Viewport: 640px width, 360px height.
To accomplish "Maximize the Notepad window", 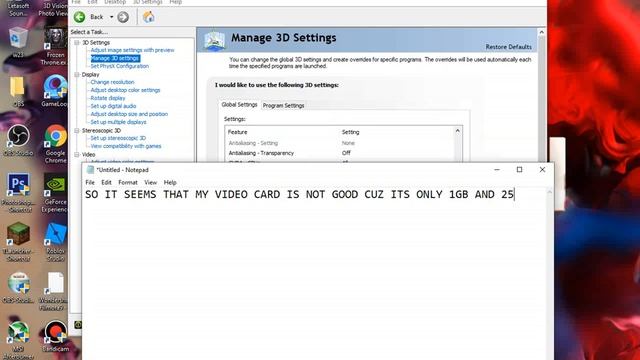I will (x=519, y=170).
